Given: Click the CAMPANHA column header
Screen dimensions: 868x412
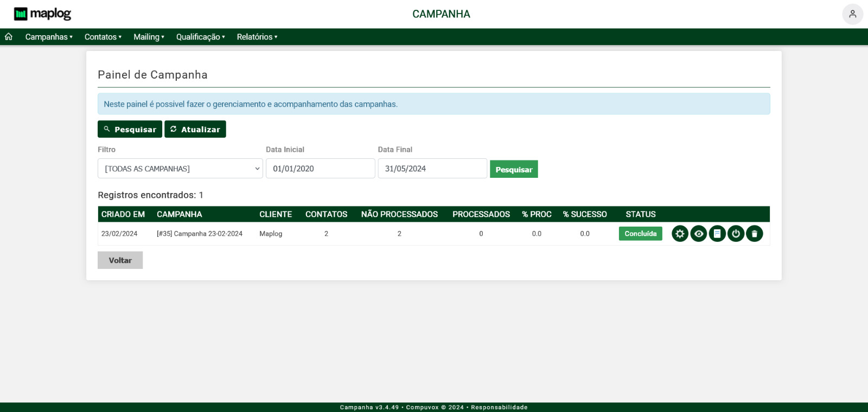Looking at the screenshot, I should click(180, 214).
